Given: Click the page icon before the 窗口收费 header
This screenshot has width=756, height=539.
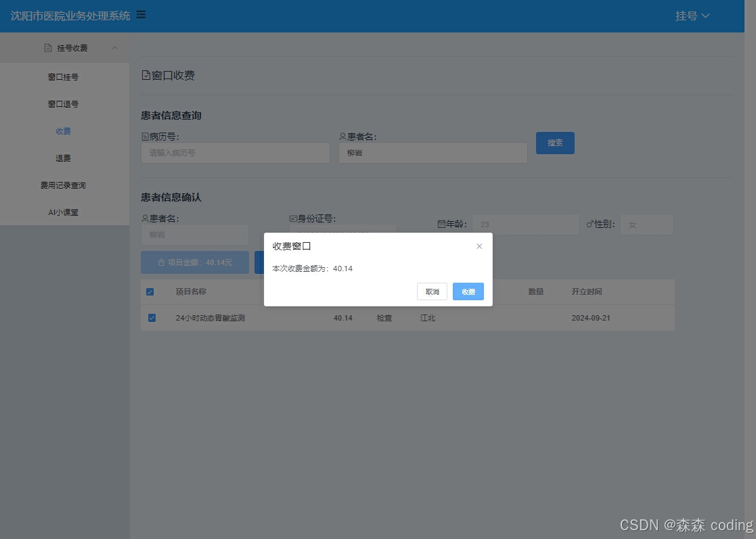Looking at the screenshot, I should tap(144, 75).
